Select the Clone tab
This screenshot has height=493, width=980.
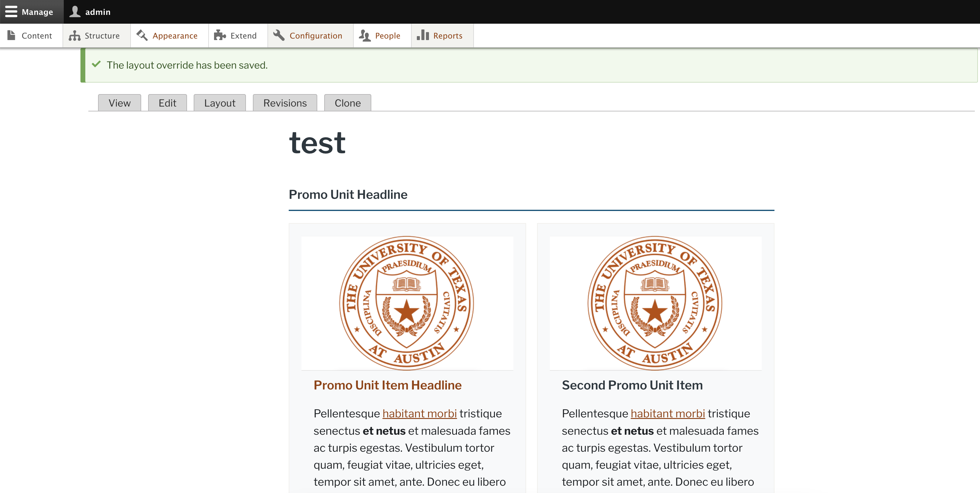coord(347,103)
